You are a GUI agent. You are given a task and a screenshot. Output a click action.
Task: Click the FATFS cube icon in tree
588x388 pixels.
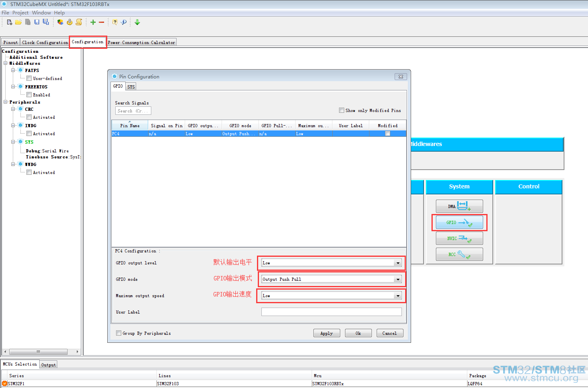pyautogui.click(x=20, y=70)
